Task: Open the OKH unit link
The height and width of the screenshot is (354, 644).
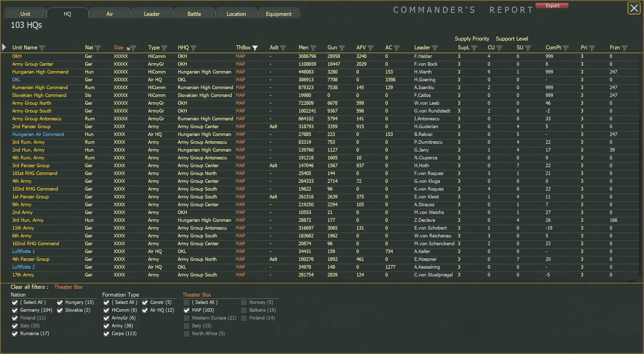Action: pos(17,56)
